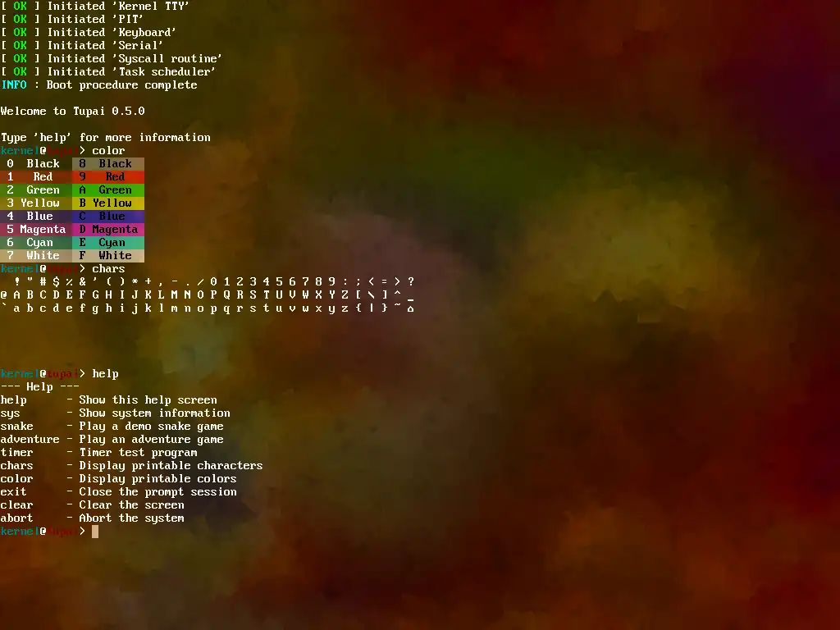Click the '?' character ending the symbols row
840x630 pixels.
410,282
